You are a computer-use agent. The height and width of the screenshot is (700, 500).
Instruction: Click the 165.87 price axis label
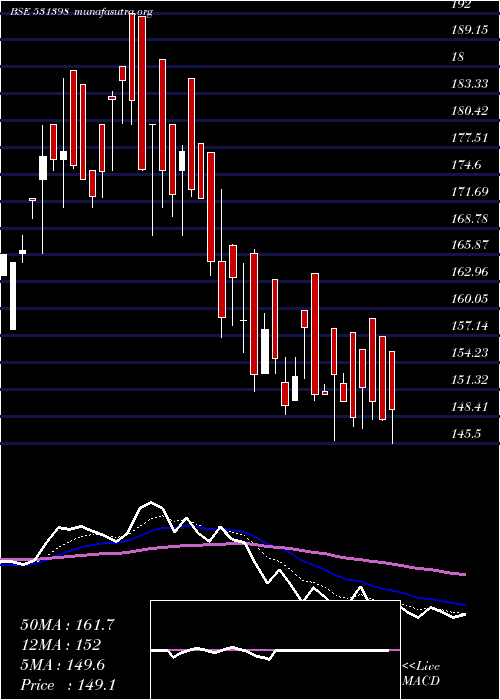(470, 245)
